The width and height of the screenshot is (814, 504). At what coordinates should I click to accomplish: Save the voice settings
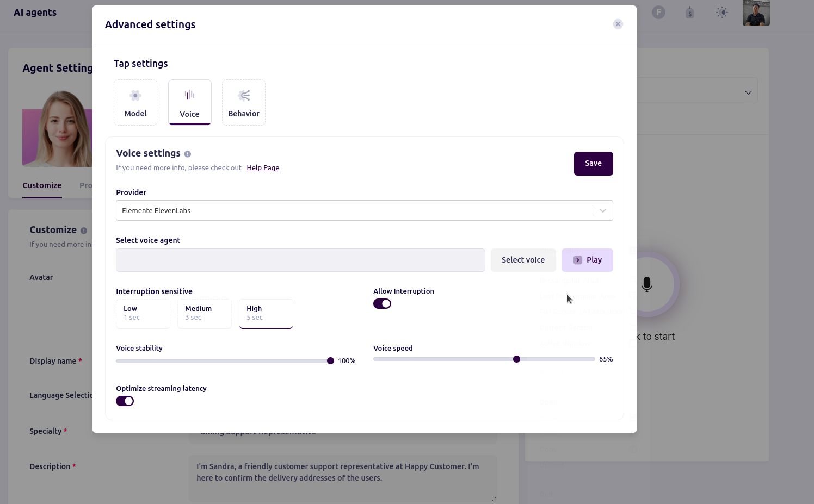tap(593, 164)
